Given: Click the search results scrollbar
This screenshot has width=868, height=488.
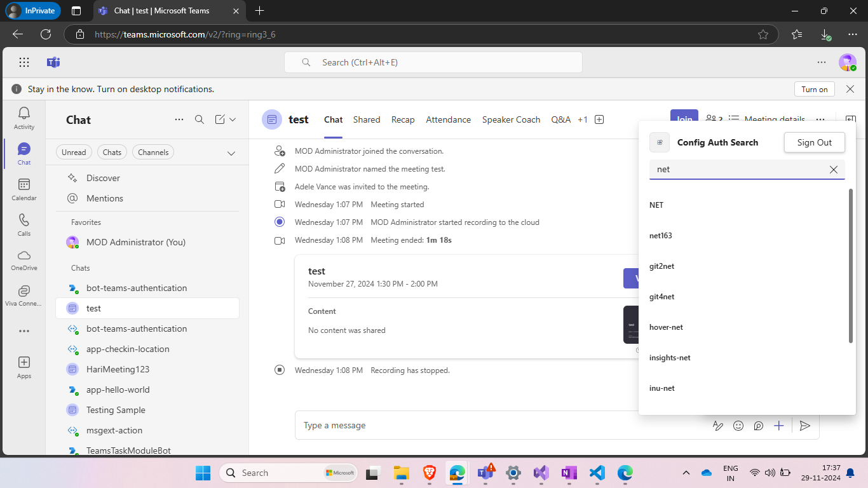Looking at the screenshot, I should (x=851, y=266).
